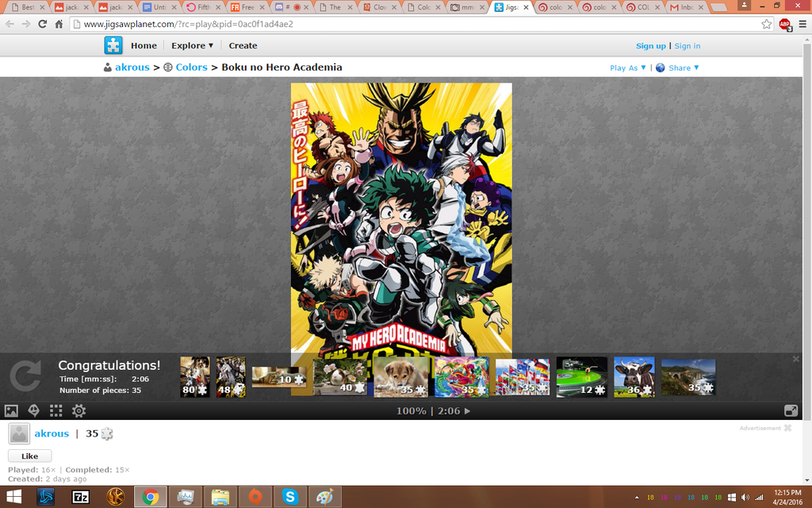Open akrous profile in the breadcrumb
The image size is (812, 508).
click(x=132, y=67)
